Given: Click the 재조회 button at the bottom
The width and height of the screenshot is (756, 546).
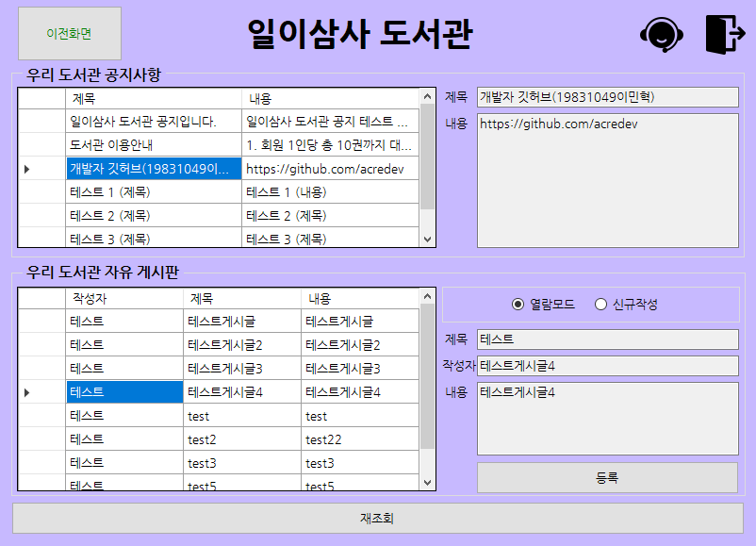Looking at the screenshot, I should [377, 517].
